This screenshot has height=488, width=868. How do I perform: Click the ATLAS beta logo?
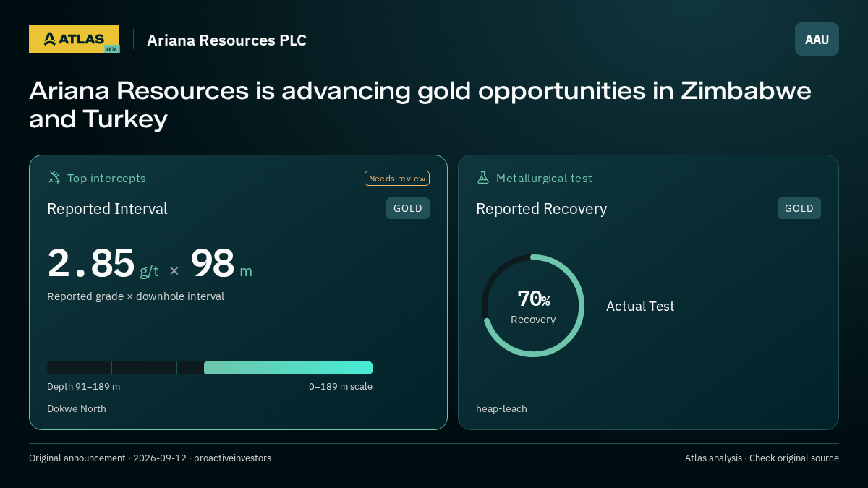(75, 39)
